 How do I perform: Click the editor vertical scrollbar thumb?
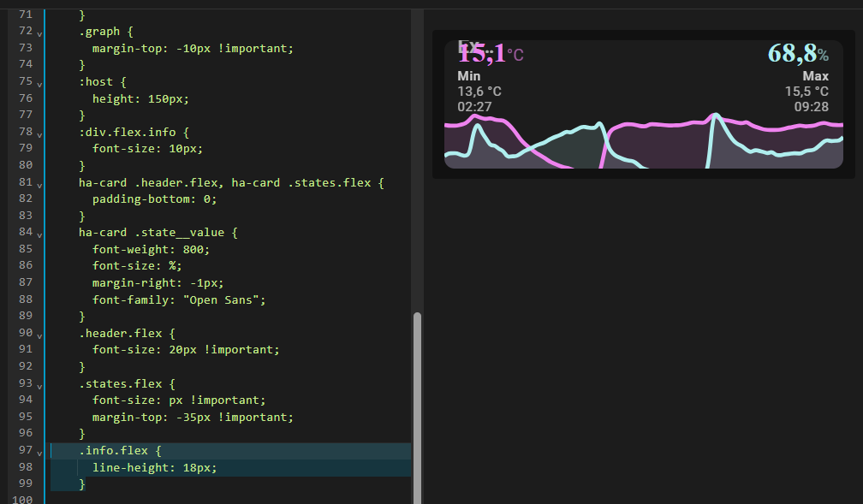click(x=417, y=402)
